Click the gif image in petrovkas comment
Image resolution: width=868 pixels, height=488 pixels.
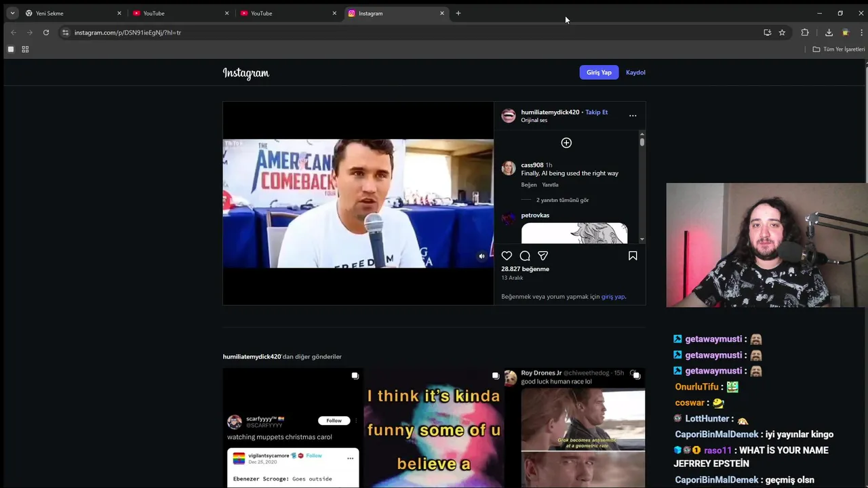(574, 233)
